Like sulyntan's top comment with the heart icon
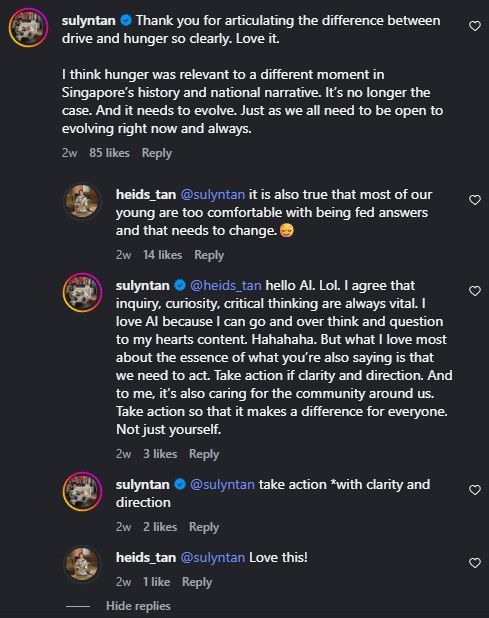This screenshot has height=618, width=489. point(475,26)
